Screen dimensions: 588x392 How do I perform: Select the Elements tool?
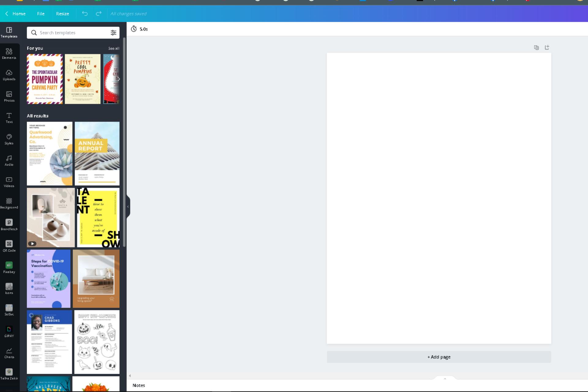(9, 53)
